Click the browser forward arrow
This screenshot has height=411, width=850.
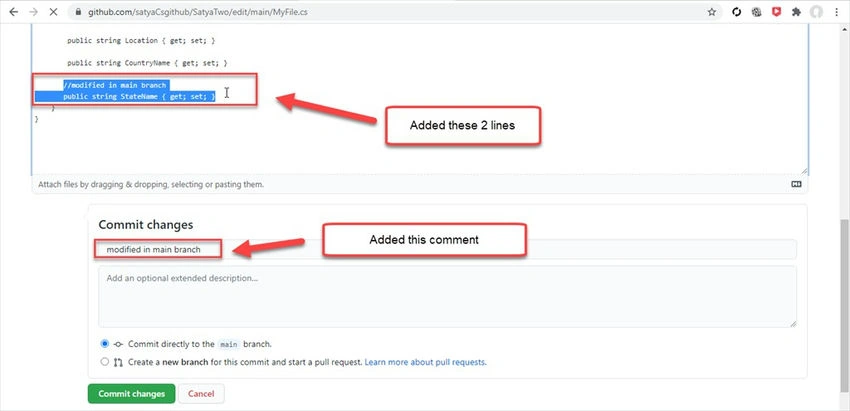tap(33, 12)
